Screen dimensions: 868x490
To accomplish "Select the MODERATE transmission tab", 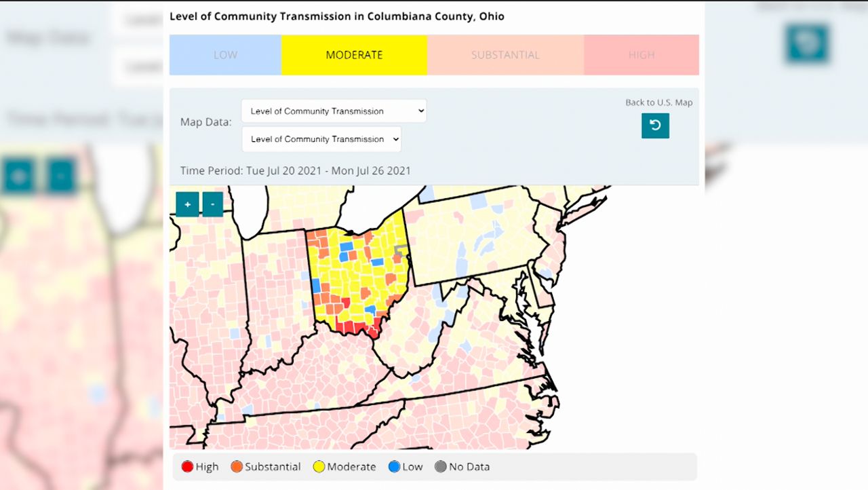I will pos(354,55).
